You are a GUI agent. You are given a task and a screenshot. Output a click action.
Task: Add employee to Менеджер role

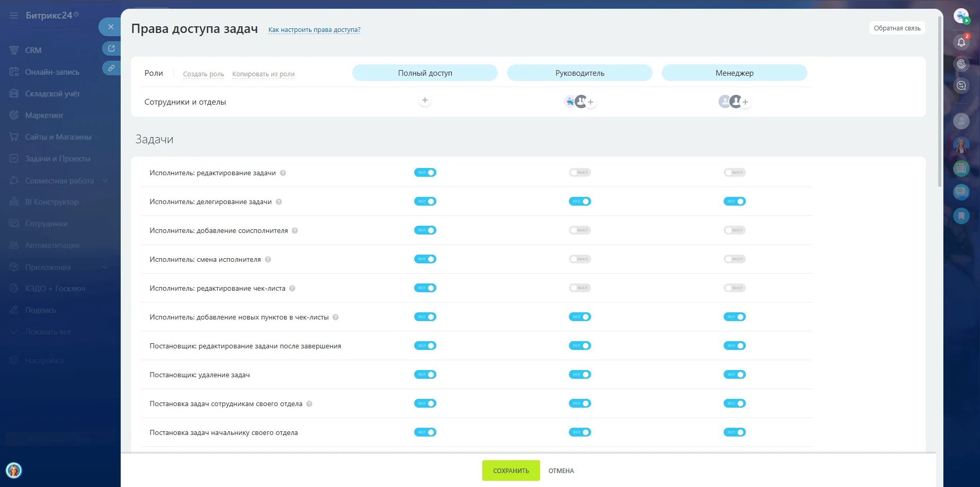(x=745, y=102)
